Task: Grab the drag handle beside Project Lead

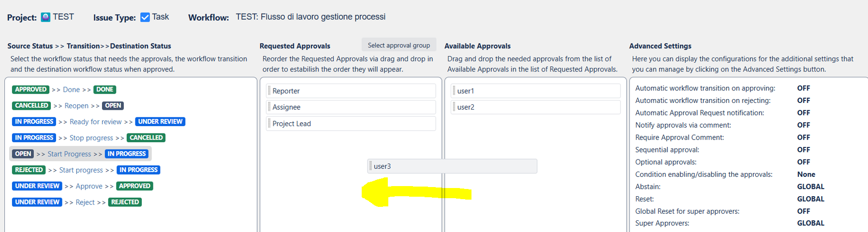Action: pos(269,123)
